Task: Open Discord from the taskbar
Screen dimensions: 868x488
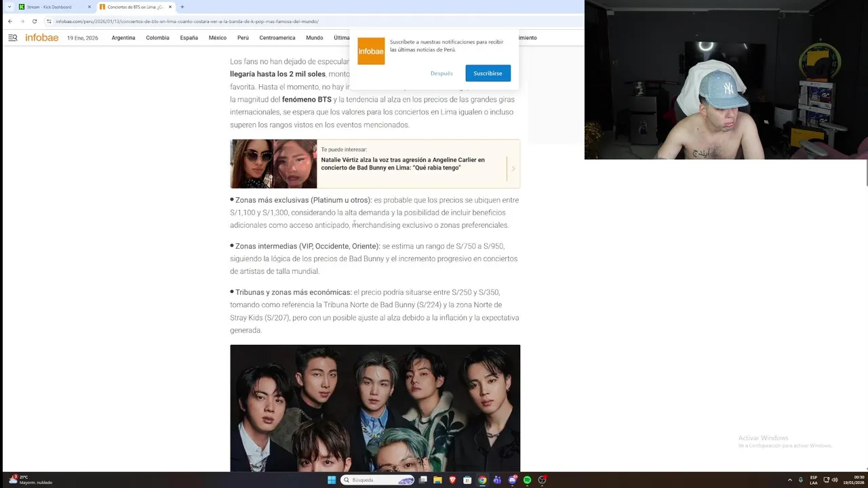Action: tap(512, 480)
